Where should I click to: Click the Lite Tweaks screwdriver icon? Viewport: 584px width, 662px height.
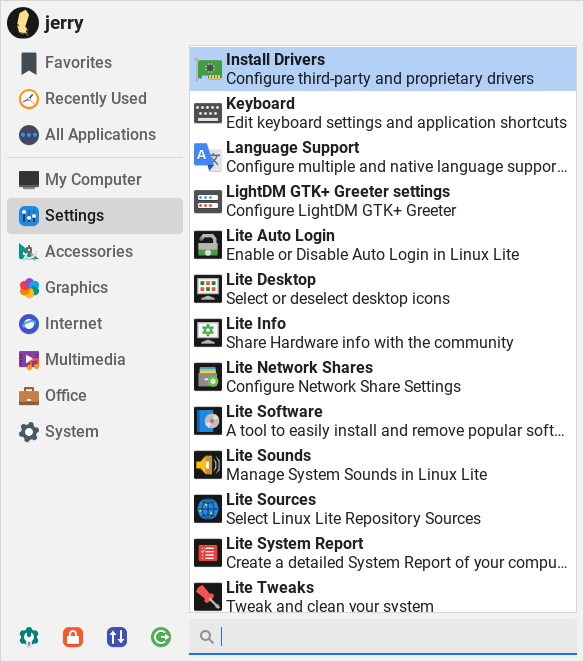(x=208, y=597)
